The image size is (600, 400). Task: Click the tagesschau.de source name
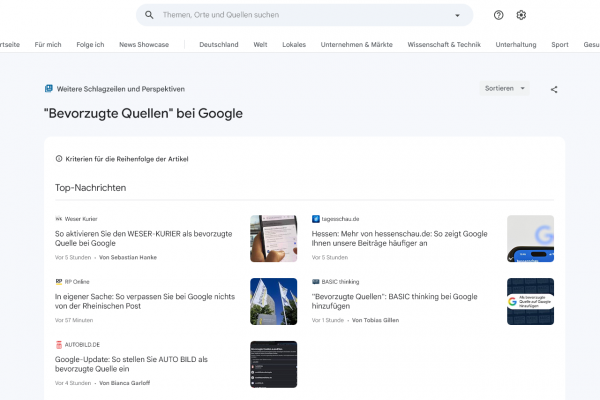340,219
